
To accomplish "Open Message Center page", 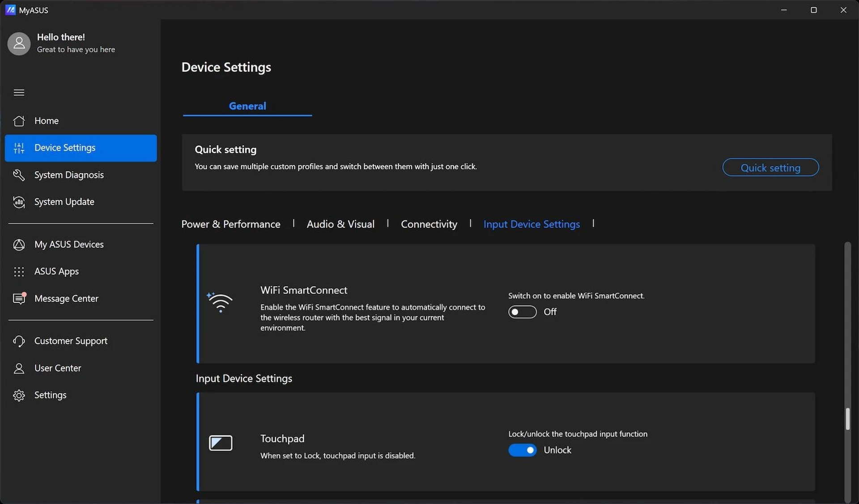I will pyautogui.click(x=81, y=298).
